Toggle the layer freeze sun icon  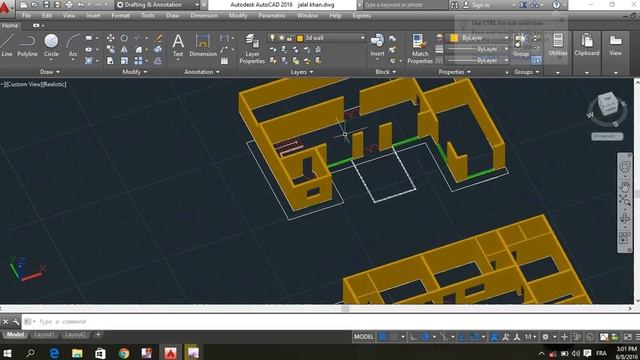(281, 38)
